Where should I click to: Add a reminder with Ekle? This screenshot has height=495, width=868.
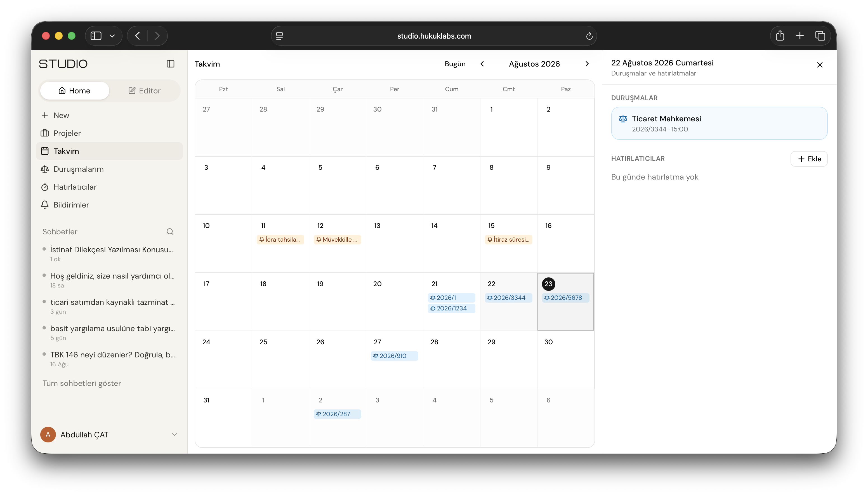[808, 159]
